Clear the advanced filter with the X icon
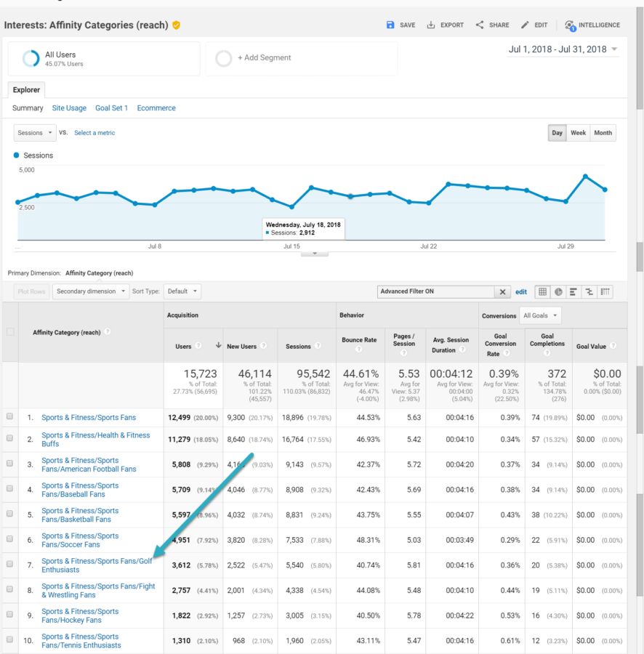The width and height of the screenshot is (644, 654). tap(502, 291)
